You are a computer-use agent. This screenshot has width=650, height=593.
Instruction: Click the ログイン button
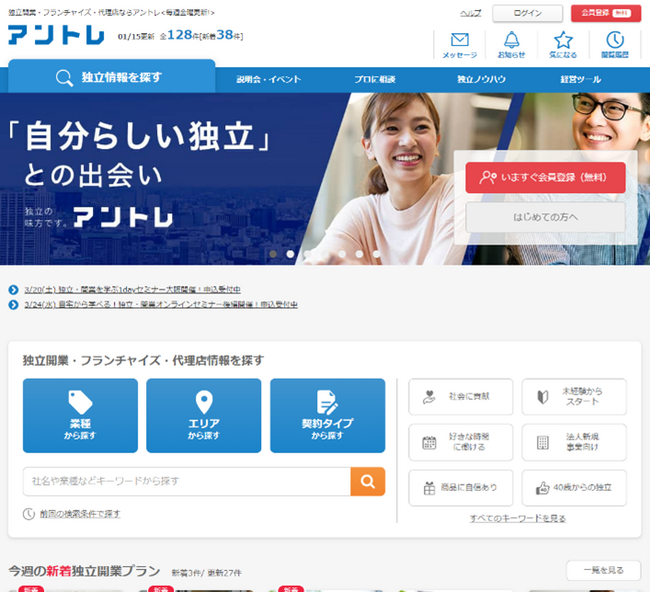pyautogui.click(x=526, y=13)
